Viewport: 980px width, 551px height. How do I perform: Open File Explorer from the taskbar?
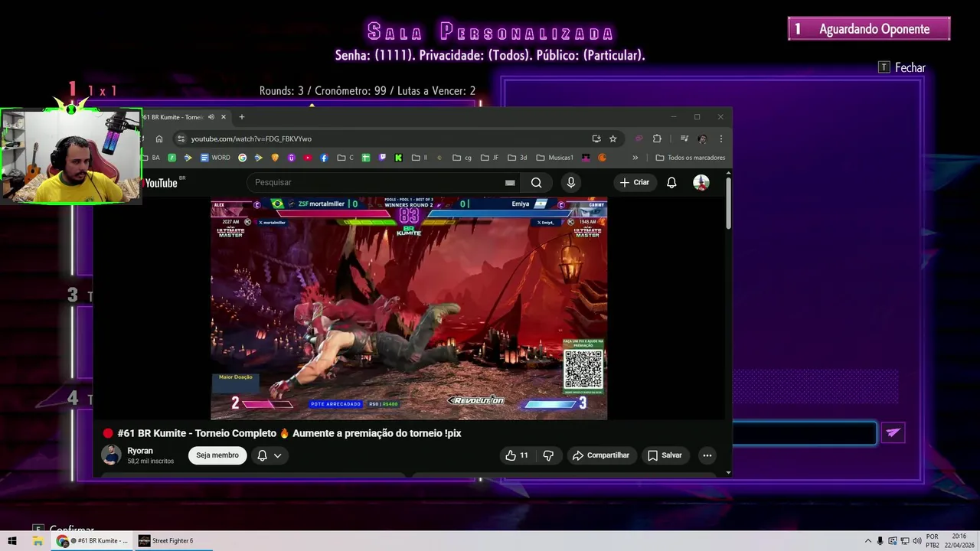point(38,541)
